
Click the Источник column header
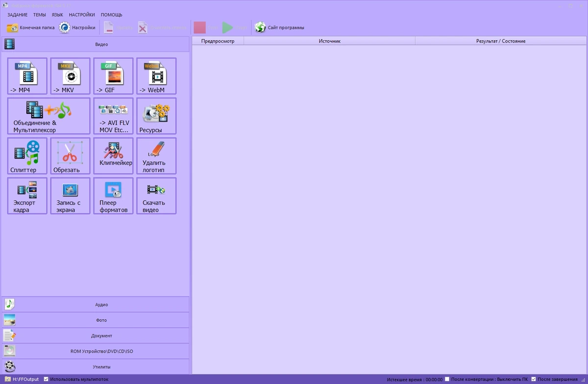[329, 41]
